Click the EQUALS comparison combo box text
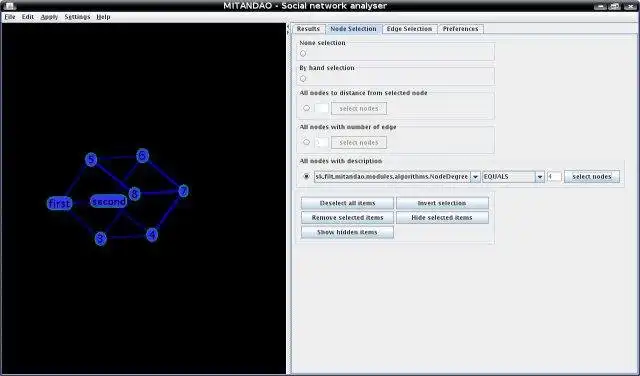 click(x=509, y=177)
